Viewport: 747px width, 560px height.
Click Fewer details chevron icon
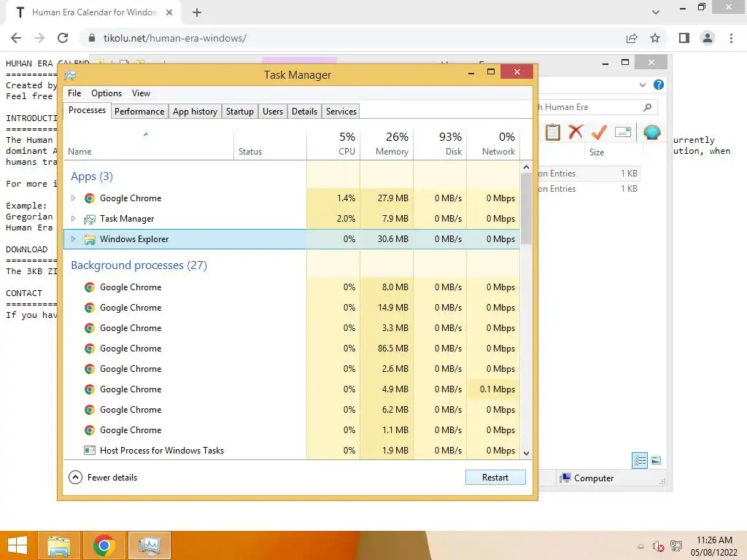coord(75,477)
